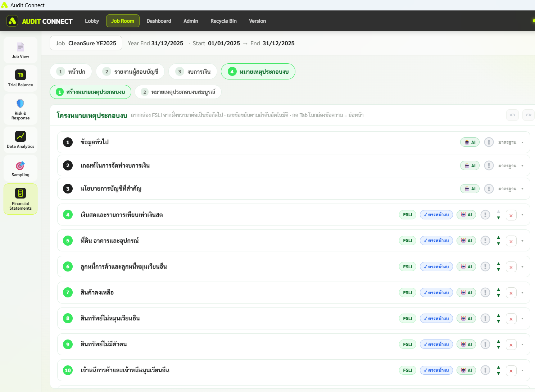The height and width of the screenshot is (392, 535).
Task: Move ที่ดิน อาคารและอุปกรณ์ note up
Action: [x=498, y=238]
